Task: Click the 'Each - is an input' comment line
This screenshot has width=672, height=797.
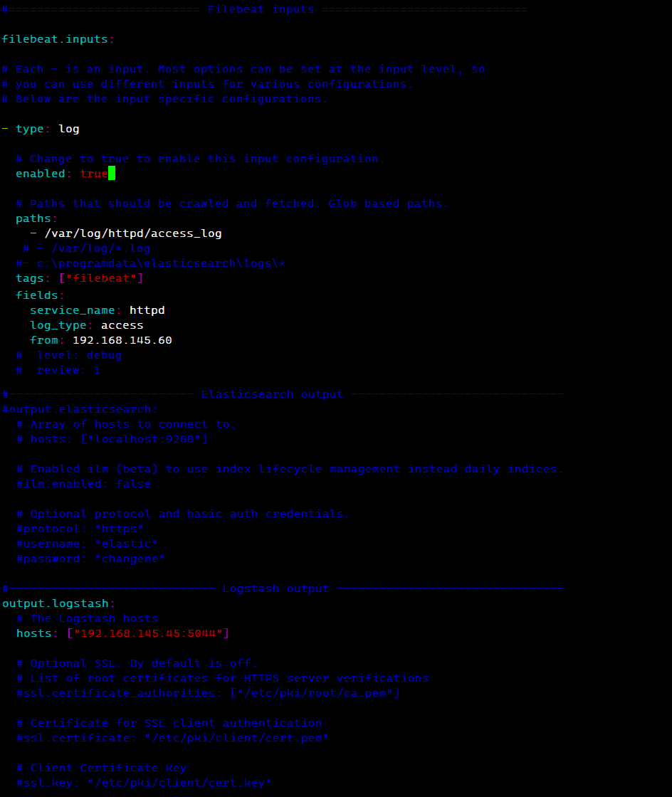Action: [x=243, y=69]
